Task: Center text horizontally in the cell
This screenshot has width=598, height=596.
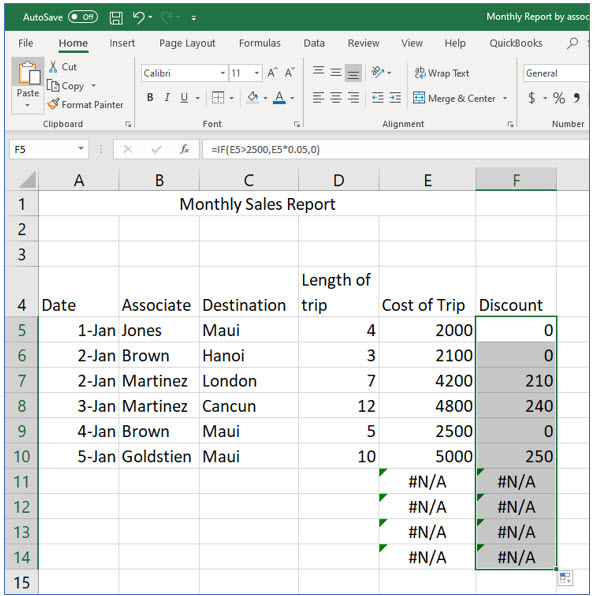Action: point(336,98)
